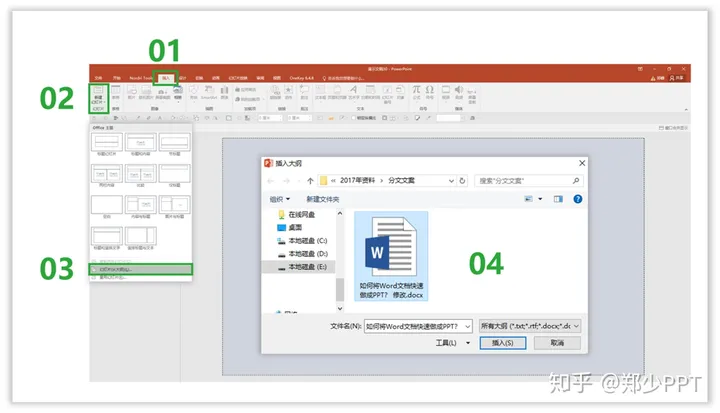Screen dimensions: 720x413
Task: Click the change view icon in the dialog
Action: coord(529,199)
